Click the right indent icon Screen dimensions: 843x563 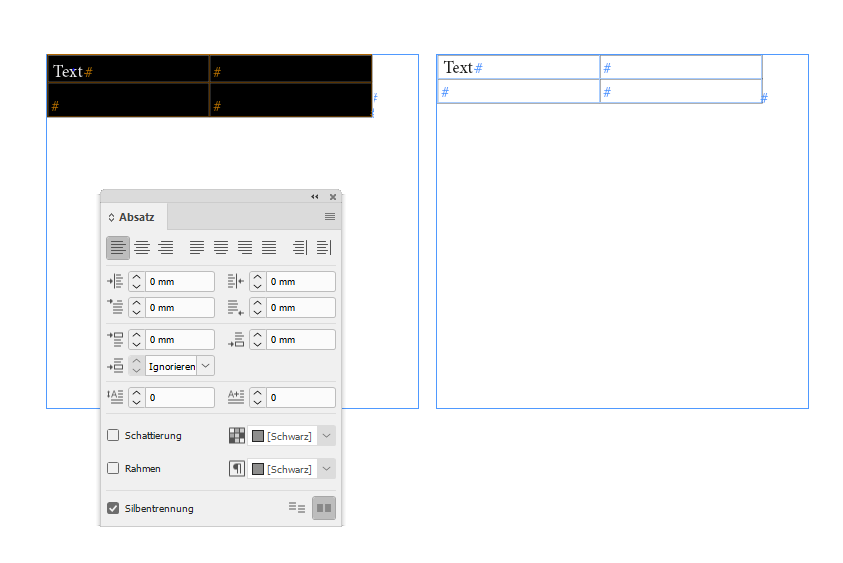point(235,281)
